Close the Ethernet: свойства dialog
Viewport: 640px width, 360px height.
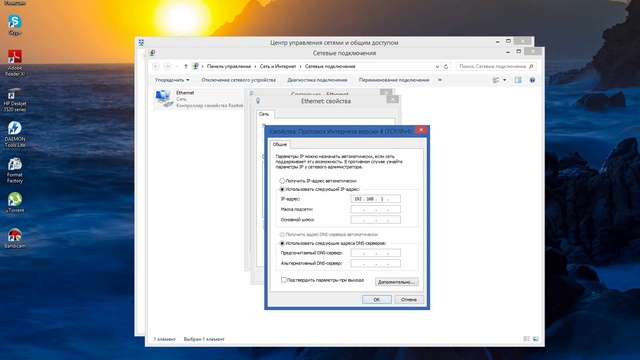tap(392, 99)
